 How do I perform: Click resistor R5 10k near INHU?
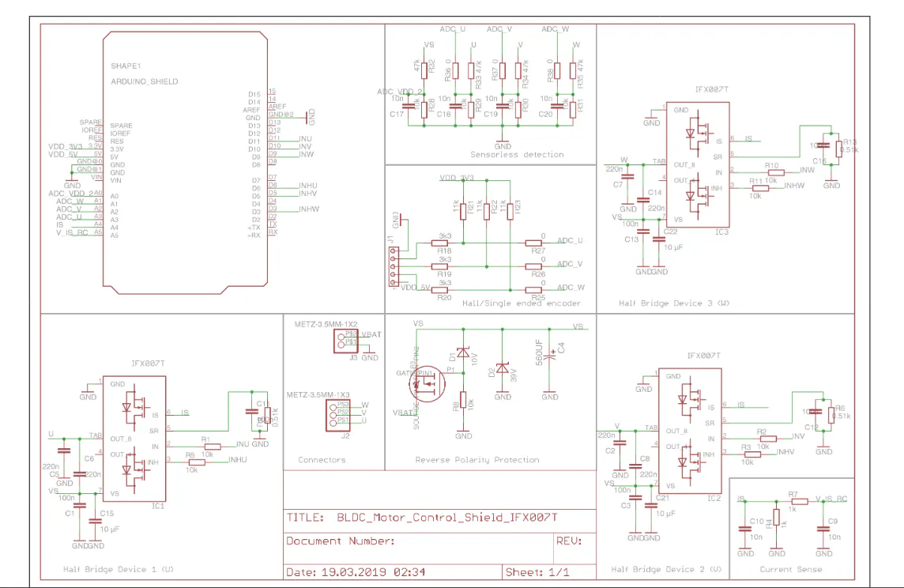coord(197,462)
